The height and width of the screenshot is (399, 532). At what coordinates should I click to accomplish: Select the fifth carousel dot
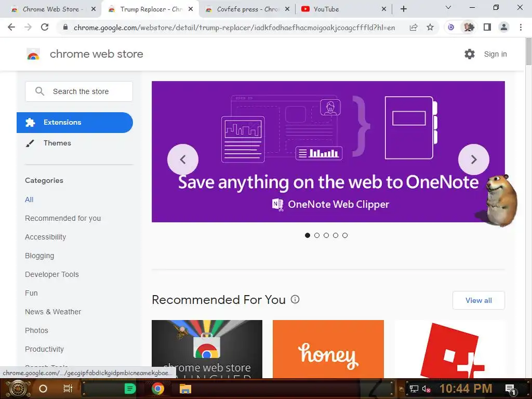pyautogui.click(x=345, y=235)
